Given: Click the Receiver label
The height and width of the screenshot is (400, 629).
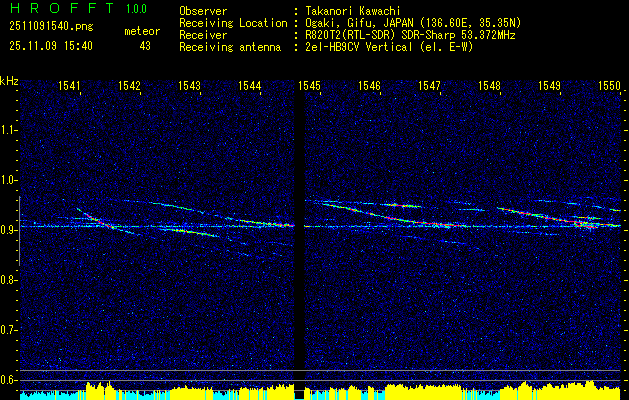Looking at the screenshot, I should [x=203, y=35].
